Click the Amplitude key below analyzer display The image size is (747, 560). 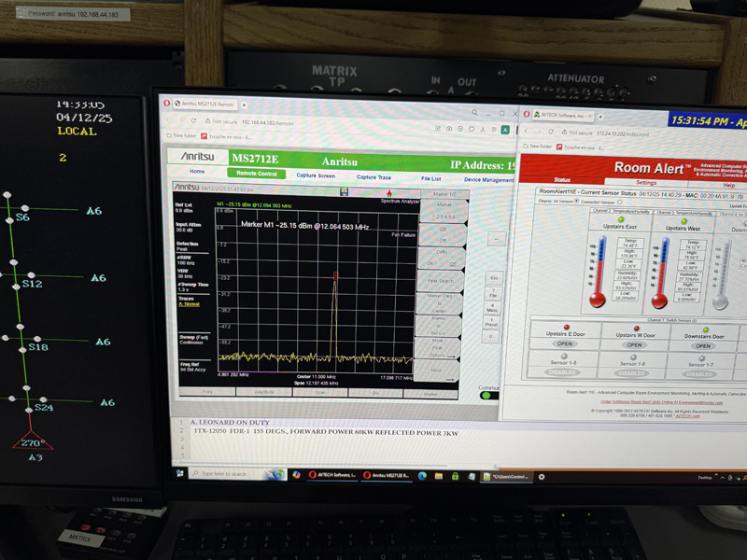tap(264, 392)
